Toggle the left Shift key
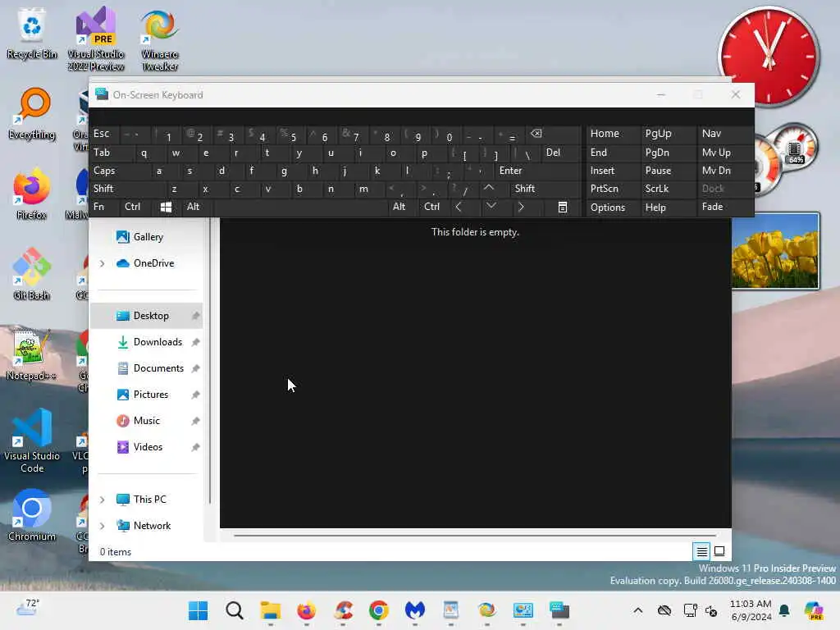Viewport: 840px width, 630px height. 127,189
